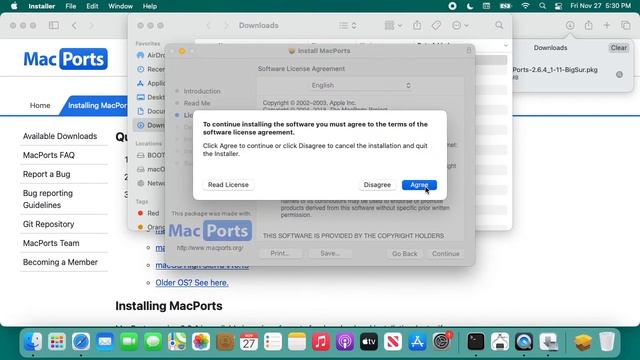Click the MacPorts logo on website

pos(66,59)
